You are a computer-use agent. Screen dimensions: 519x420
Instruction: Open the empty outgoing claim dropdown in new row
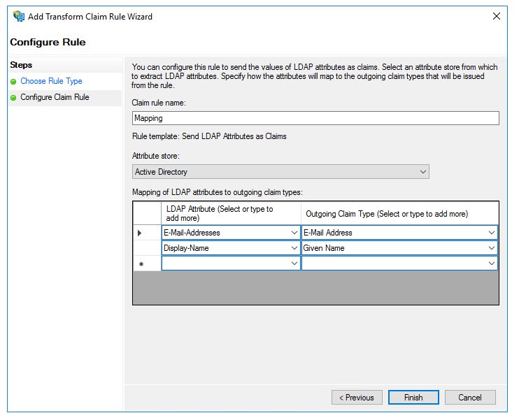pyautogui.click(x=492, y=263)
